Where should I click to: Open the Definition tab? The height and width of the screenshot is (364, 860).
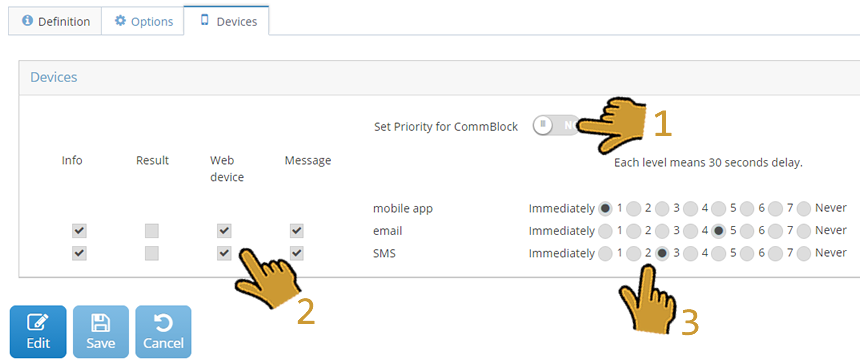tap(55, 21)
